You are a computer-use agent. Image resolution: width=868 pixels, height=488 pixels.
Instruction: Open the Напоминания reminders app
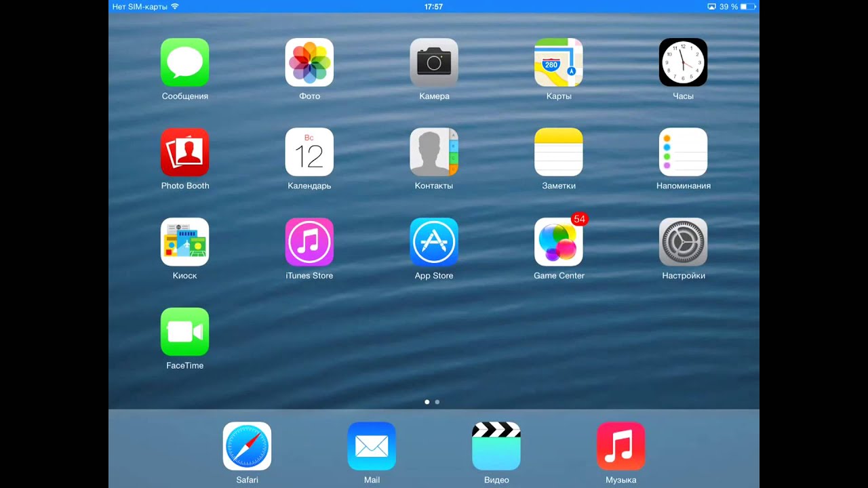pos(684,152)
